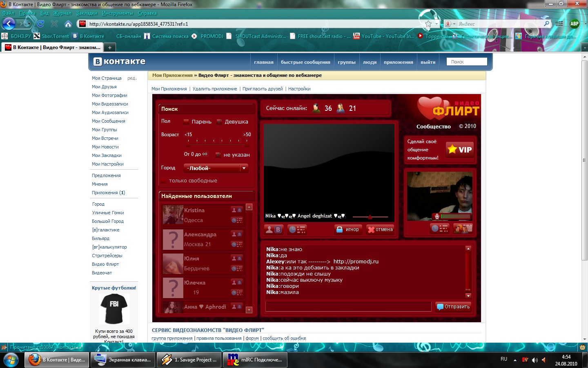Toggle 'только свободные' checkbox
The height and width of the screenshot is (368, 588).
[x=164, y=180]
